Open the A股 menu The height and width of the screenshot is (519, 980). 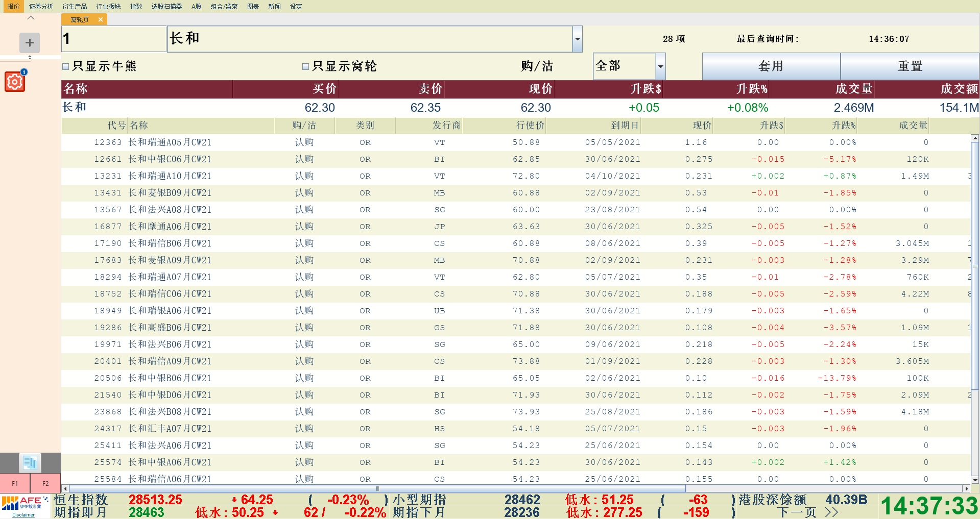(x=197, y=6)
